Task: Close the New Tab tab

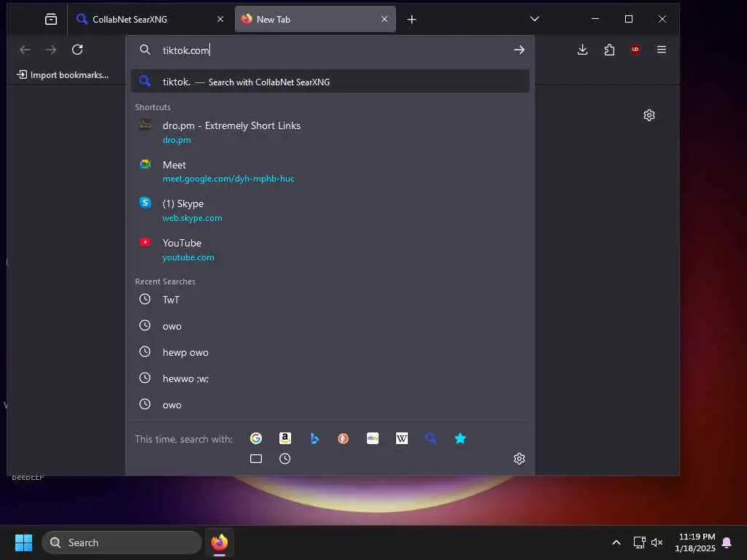Action: pyautogui.click(x=384, y=19)
